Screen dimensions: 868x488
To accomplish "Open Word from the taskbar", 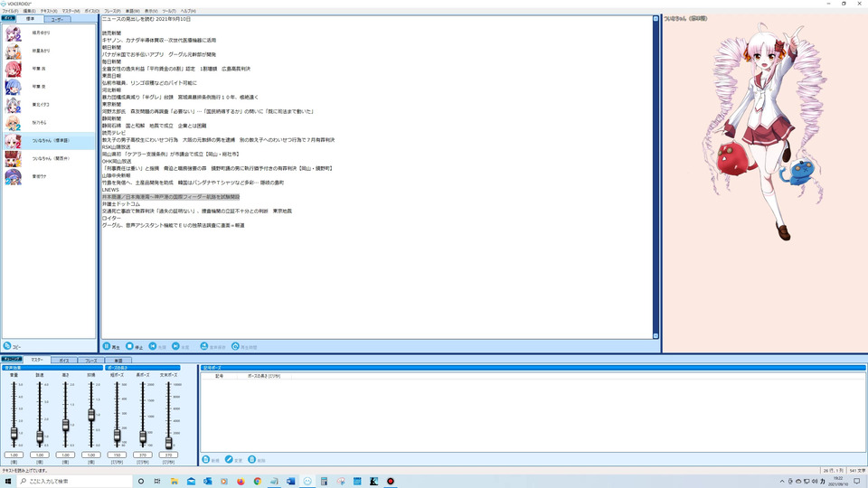I will pyautogui.click(x=290, y=482).
